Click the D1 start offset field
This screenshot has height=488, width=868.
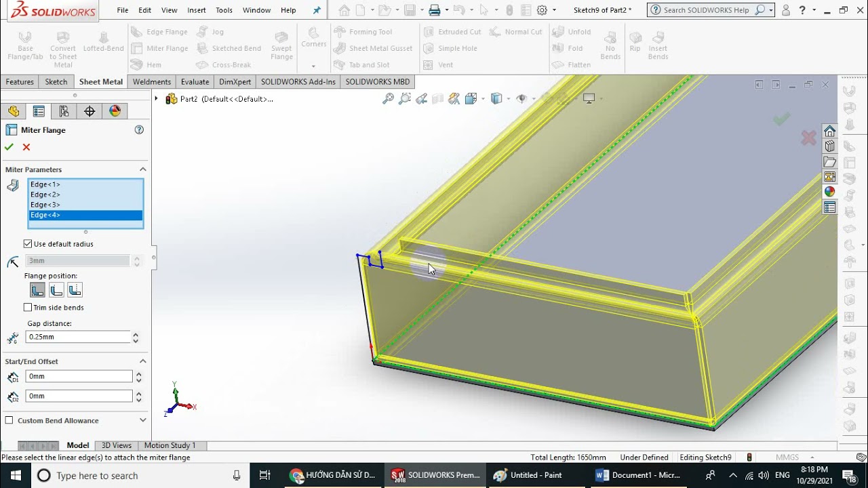(x=79, y=376)
